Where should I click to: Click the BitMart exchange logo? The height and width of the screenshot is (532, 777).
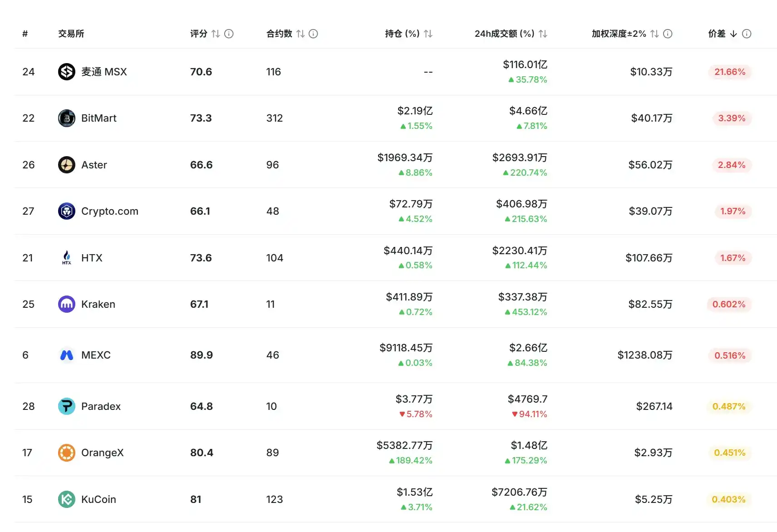pyautogui.click(x=67, y=118)
